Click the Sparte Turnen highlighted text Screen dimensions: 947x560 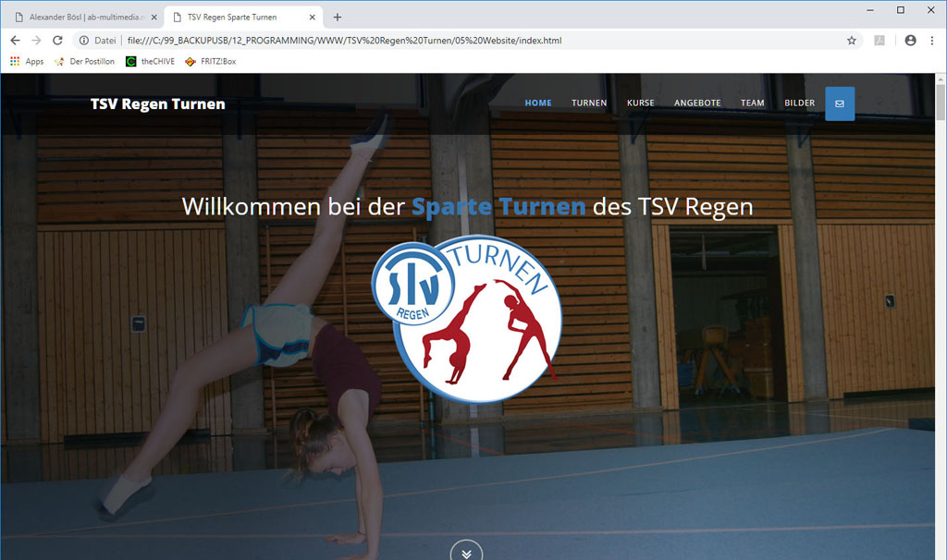click(498, 207)
